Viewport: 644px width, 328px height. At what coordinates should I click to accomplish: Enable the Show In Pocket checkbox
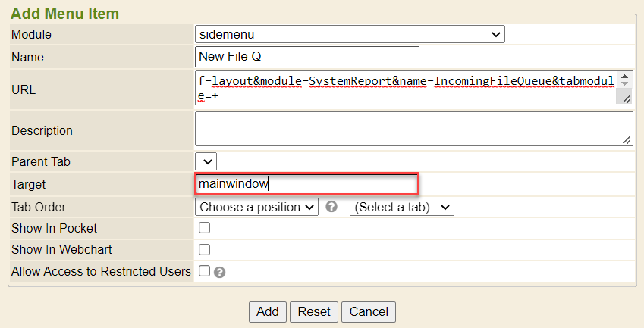tap(204, 228)
